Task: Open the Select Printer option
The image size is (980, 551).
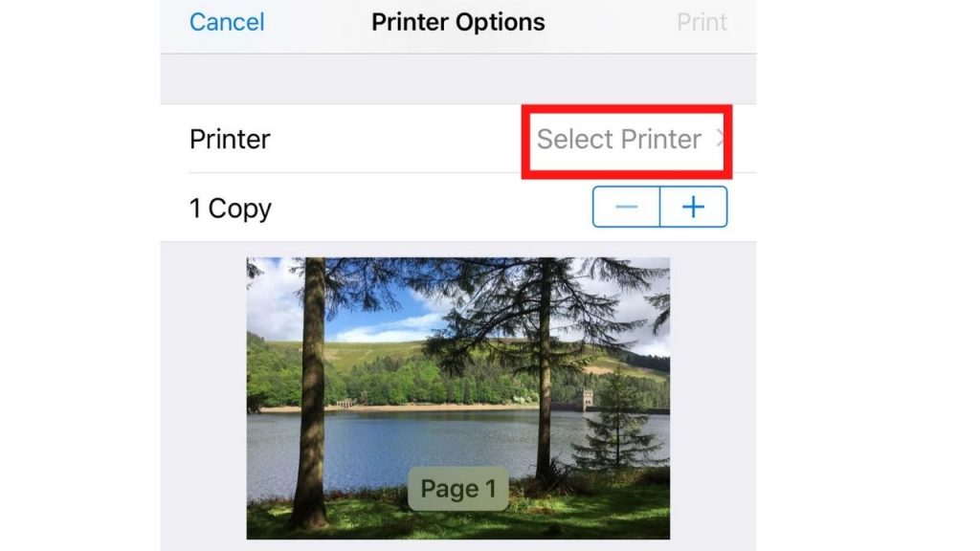Action: [x=626, y=140]
